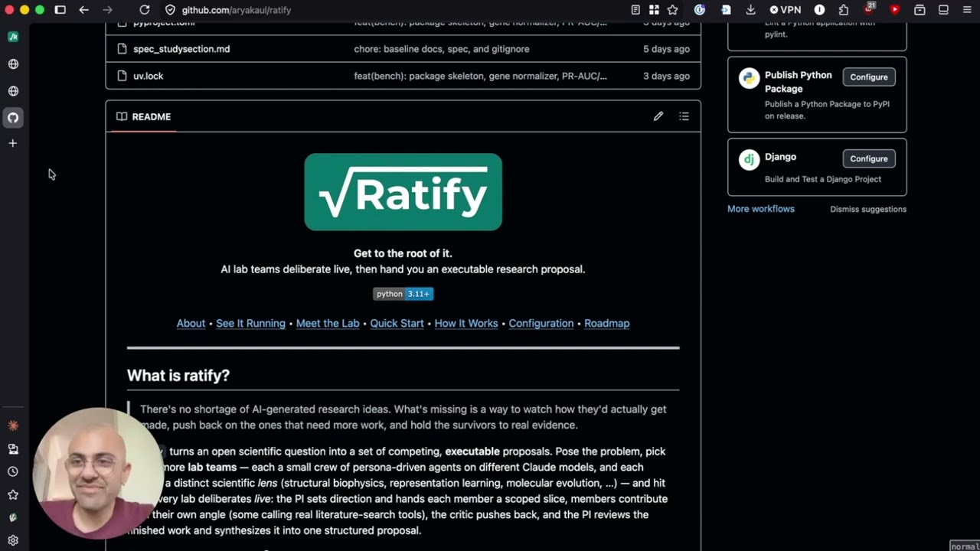Screen dimensions: 980x551
Task: Jump to the Configuration link
Action: [x=541, y=323]
